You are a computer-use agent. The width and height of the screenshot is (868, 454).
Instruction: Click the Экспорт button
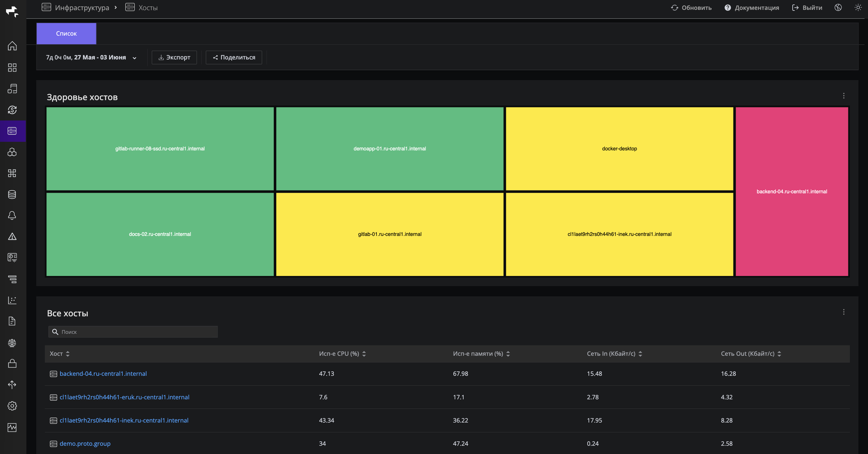[x=174, y=57]
